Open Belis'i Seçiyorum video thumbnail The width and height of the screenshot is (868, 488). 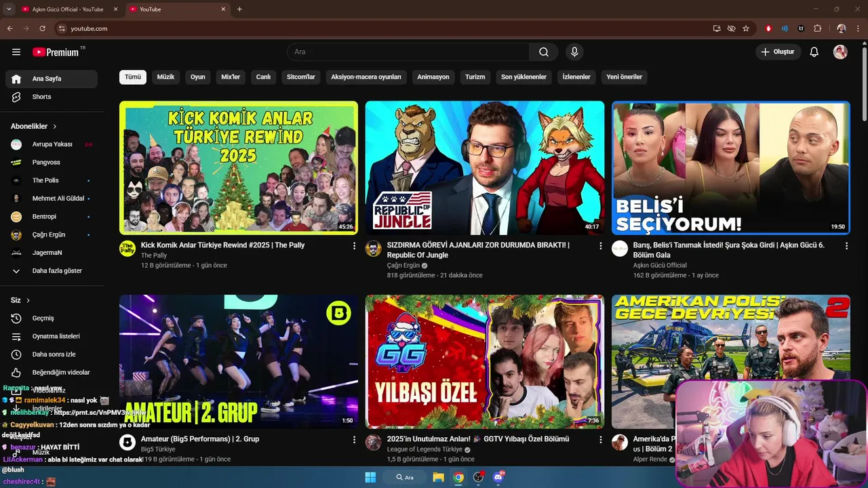731,167
